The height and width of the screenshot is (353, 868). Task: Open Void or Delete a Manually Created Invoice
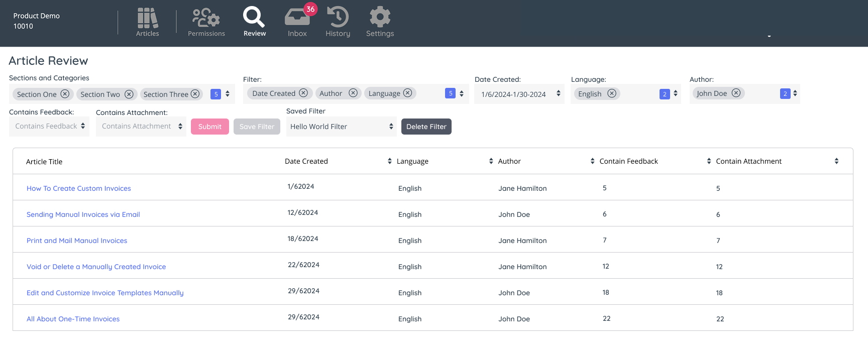96,267
